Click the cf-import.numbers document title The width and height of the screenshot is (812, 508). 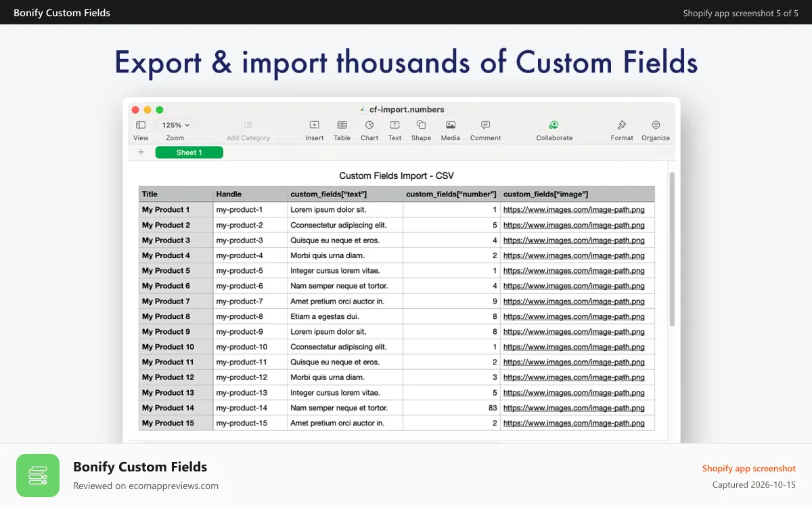tap(407, 109)
